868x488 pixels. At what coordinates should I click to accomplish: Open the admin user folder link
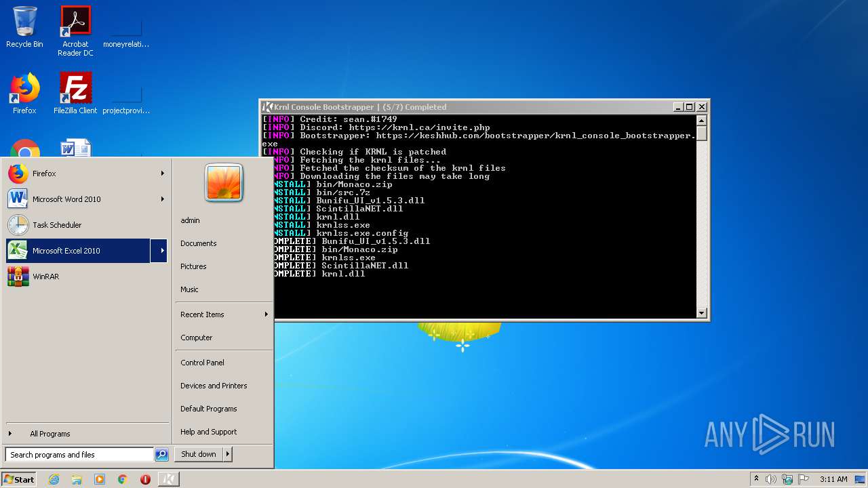point(190,220)
